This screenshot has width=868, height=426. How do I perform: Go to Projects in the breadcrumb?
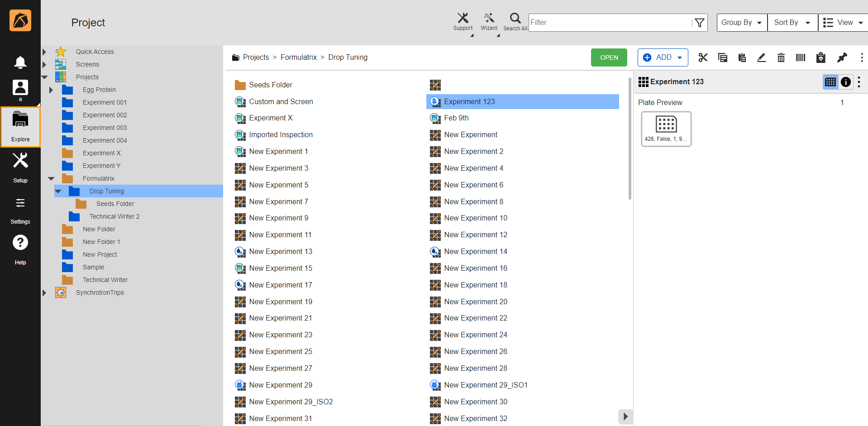click(x=256, y=57)
